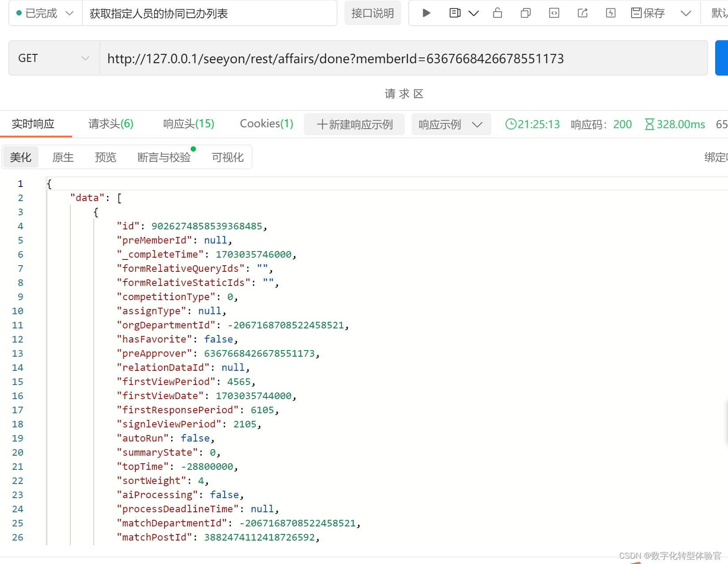Click the "topTime" value -28800000
This screenshot has width=728, height=564.
tap(207, 466)
